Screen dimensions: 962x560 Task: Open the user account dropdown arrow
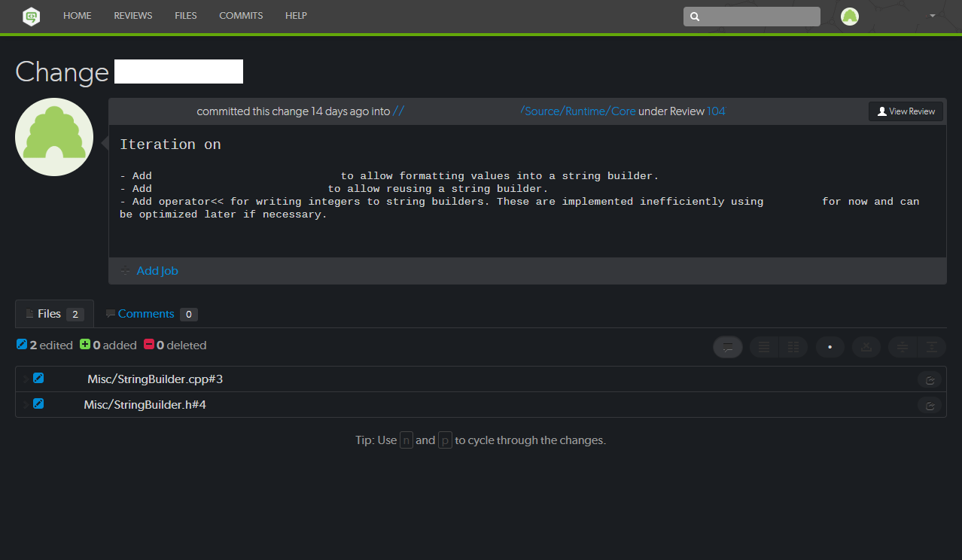click(x=933, y=16)
